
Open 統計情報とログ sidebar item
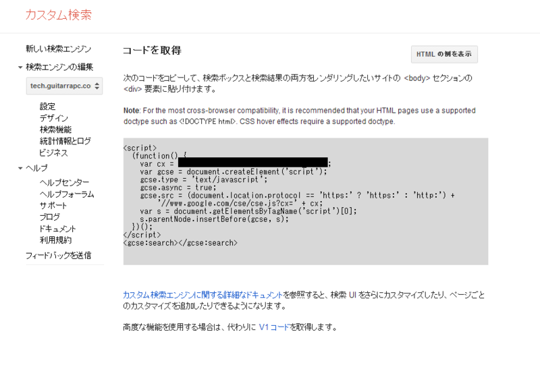65,141
